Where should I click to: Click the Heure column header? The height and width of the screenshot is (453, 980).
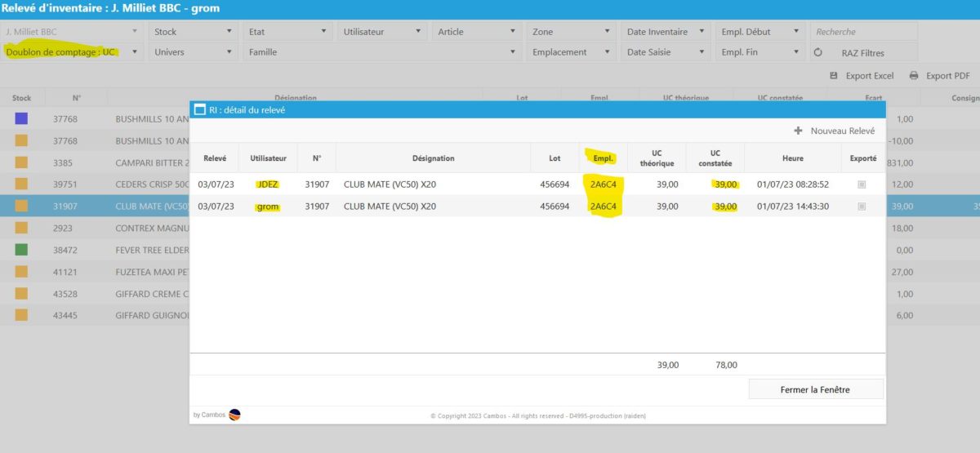point(792,158)
